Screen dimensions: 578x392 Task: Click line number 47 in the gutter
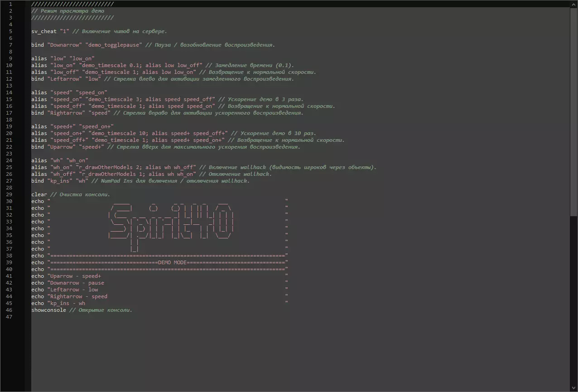pyautogui.click(x=10, y=317)
